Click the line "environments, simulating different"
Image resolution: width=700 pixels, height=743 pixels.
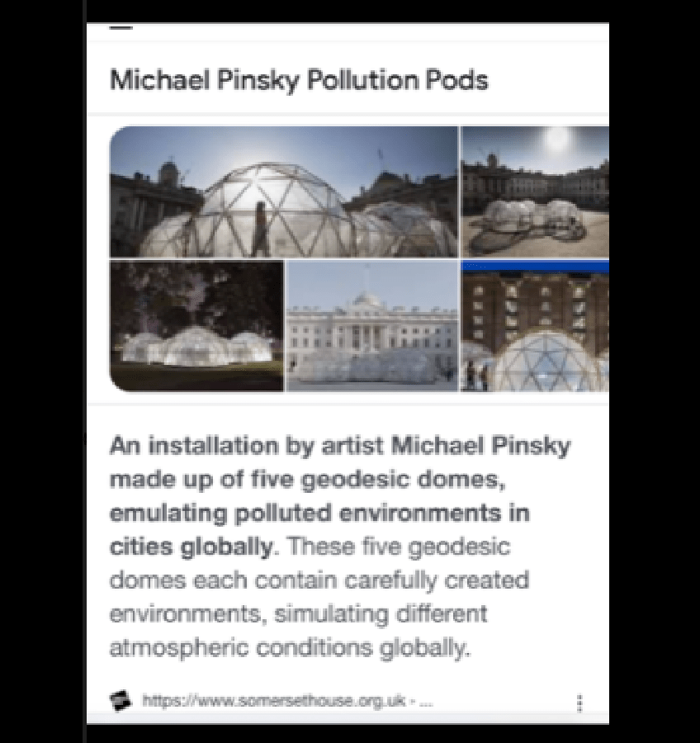tap(299, 614)
